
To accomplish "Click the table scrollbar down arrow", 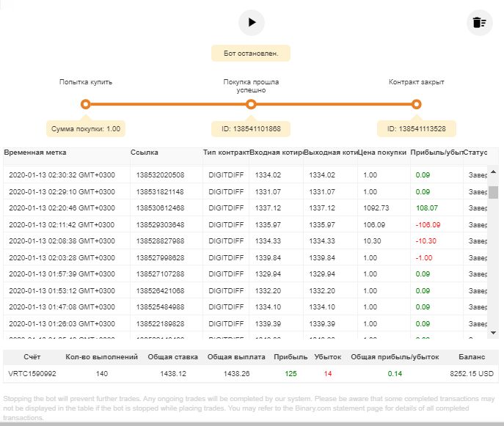I will click(x=494, y=333).
